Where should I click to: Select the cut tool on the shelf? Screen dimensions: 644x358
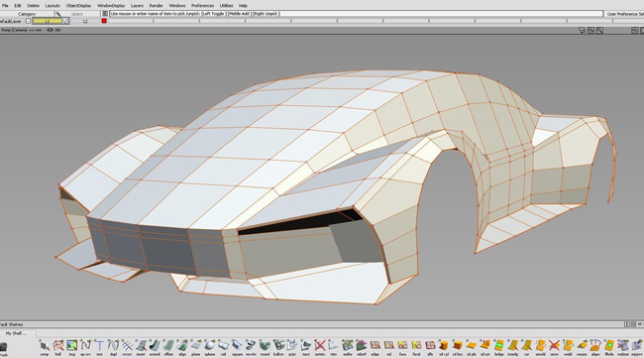pyautogui.click(x=526, y=348)
